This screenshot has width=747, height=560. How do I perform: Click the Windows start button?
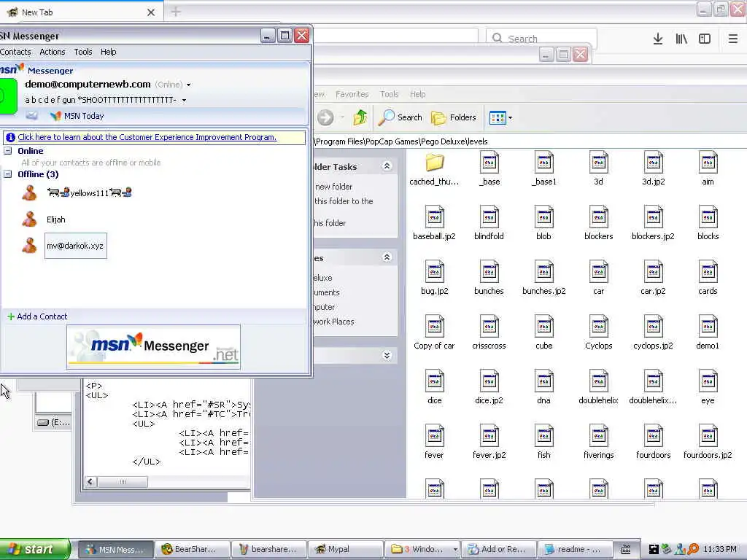[34, 549]
